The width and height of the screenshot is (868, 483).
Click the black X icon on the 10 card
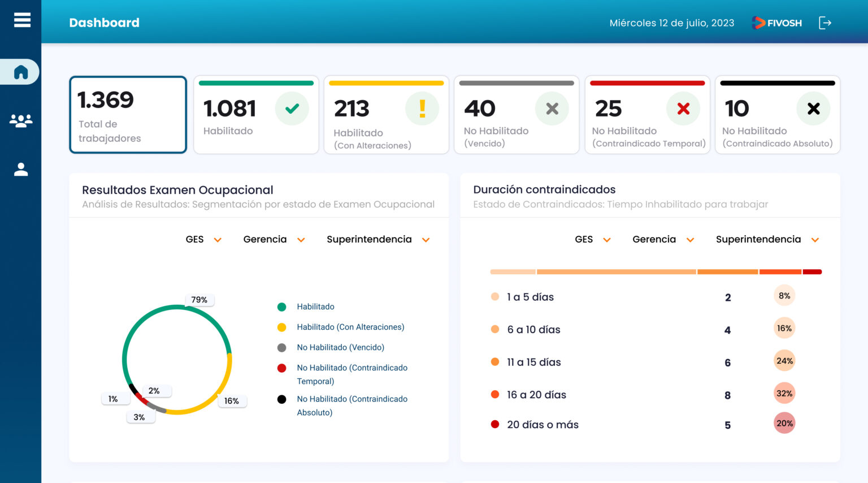813,109
